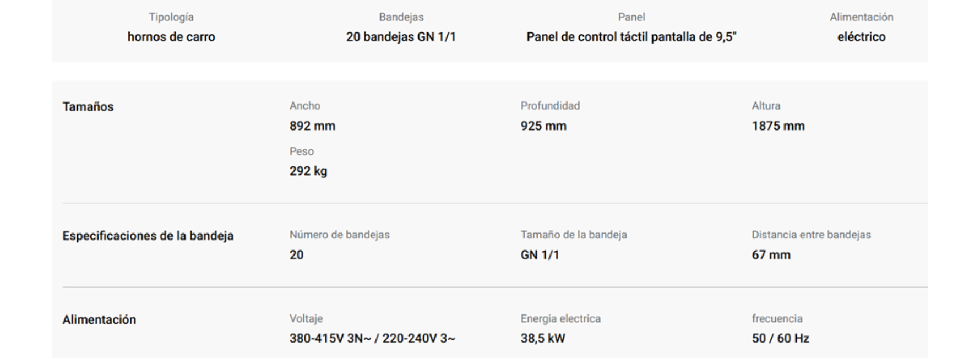This screenshot has width=980, height=358.
Task: Click the Especificaciones de la bandeja heading
Action: pos(148,236)
